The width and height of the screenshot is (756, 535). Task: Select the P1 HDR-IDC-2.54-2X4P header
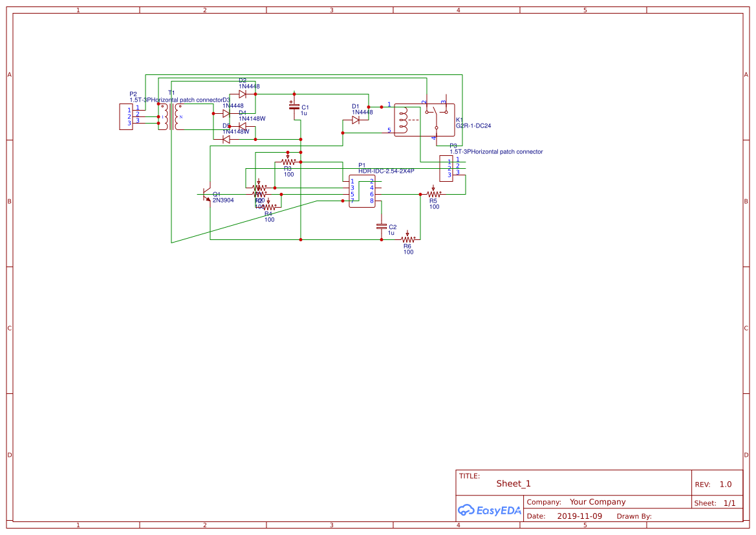[x=362, y=191]
